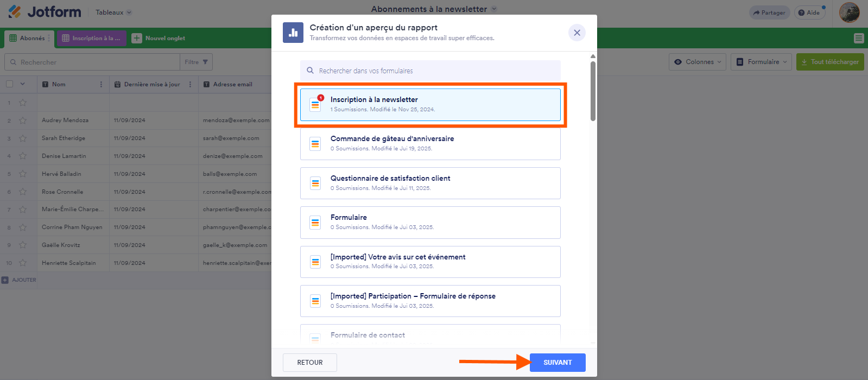Image resolution: width=868 pixels, height=380 pixels.
Task: Star the Hervé Balladin row
Action: 23,174
